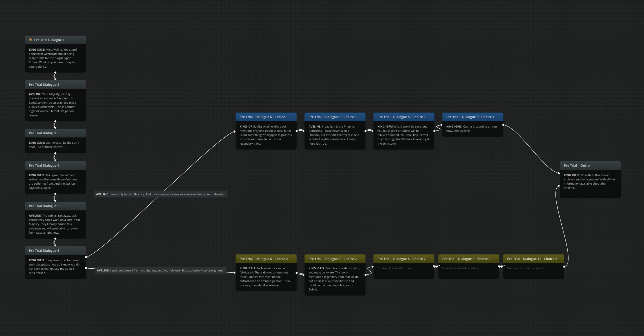Click the star icon on Pre Trial Dialogue 1
644x336 pixels.
(x=30, y=40)
